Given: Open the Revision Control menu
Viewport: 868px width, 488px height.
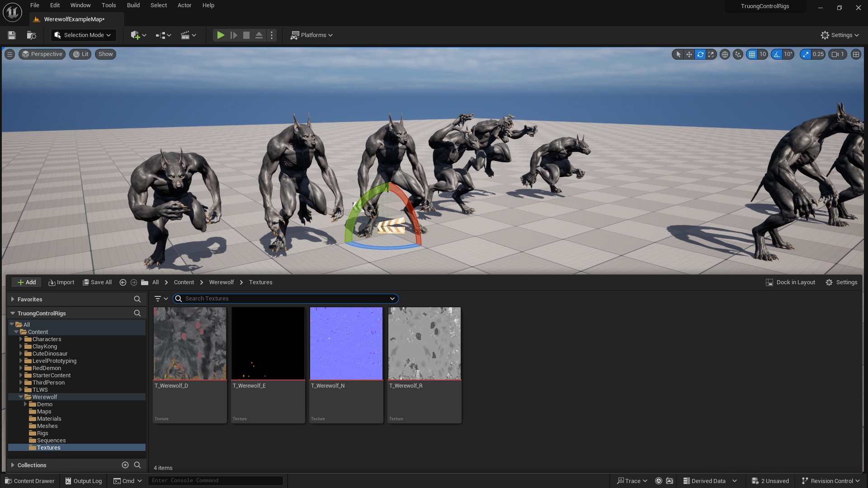Looking at the screenshot, I should click(x=831, y=481).
